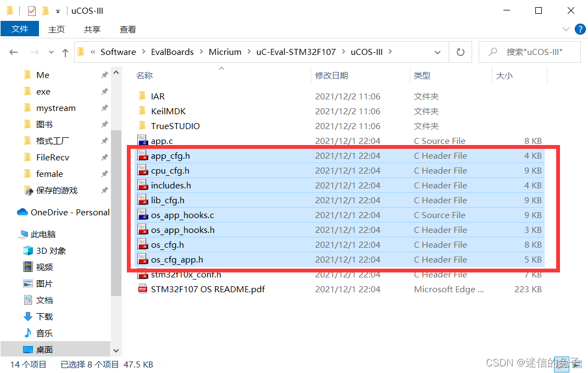
Task: Open the mystream quick access folder
Action: [x=55, y=108]
